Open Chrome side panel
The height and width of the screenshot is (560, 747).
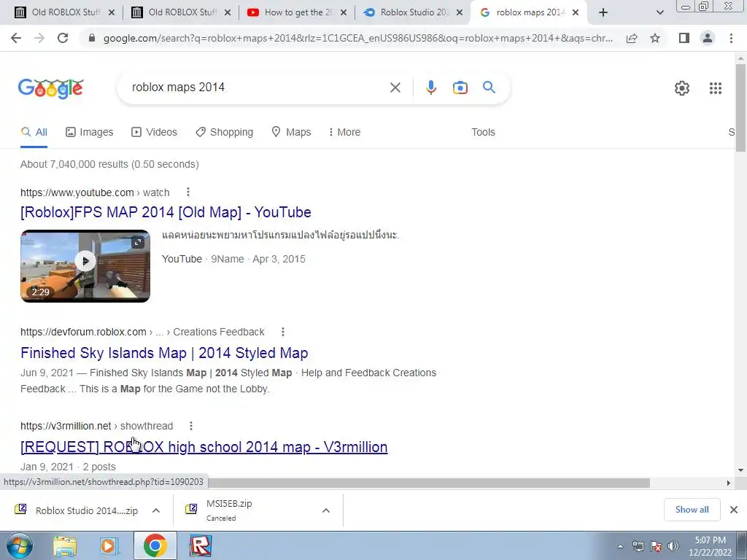(x=684, y=38)
